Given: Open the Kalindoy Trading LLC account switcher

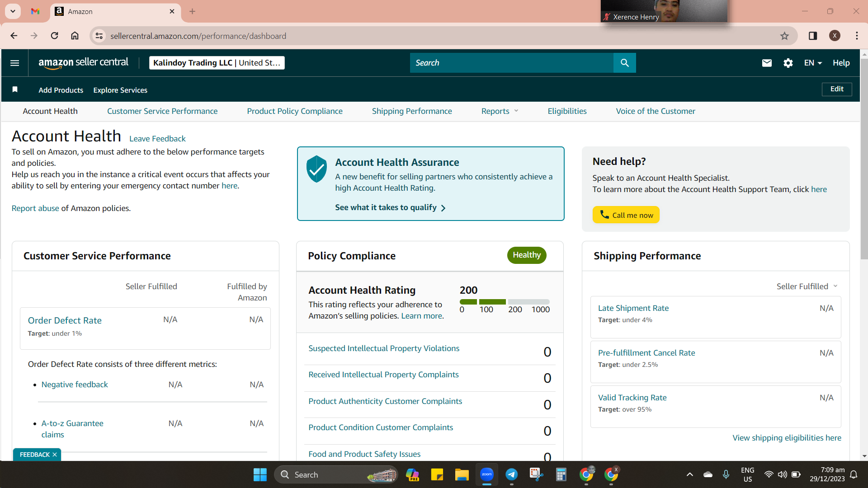Looking at the screenshot, I should [x=217, y=63].
